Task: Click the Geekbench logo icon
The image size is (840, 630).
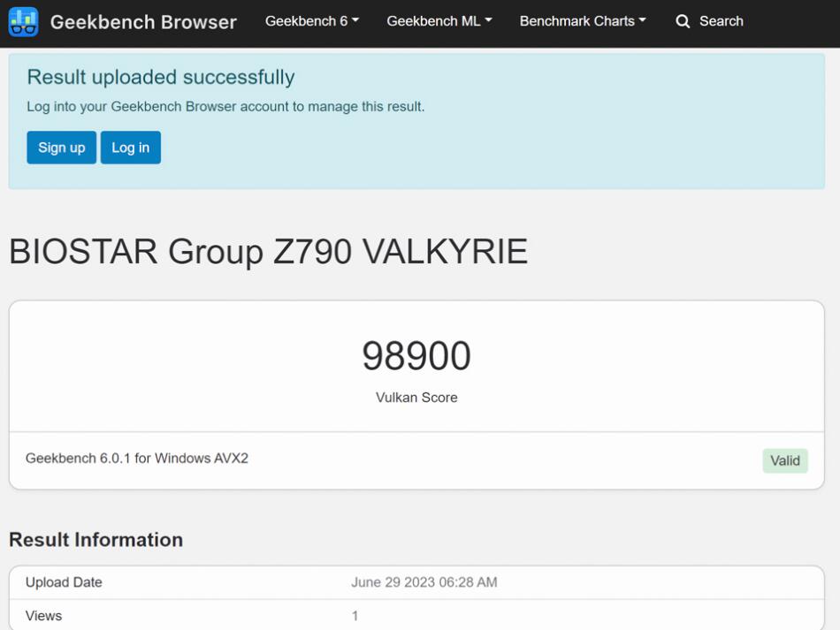Action: point(24,21)
